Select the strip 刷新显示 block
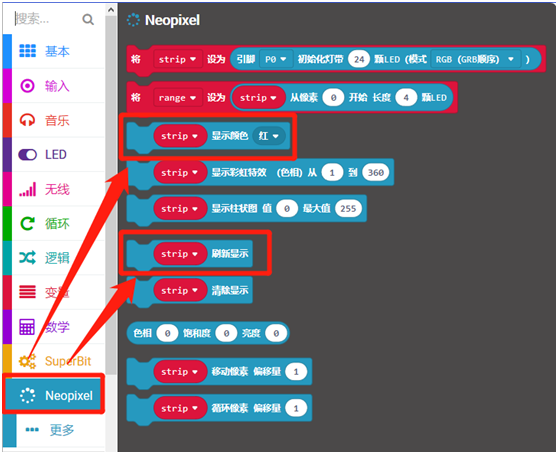Viewport: 558px width, 454px height. point(190,254)
